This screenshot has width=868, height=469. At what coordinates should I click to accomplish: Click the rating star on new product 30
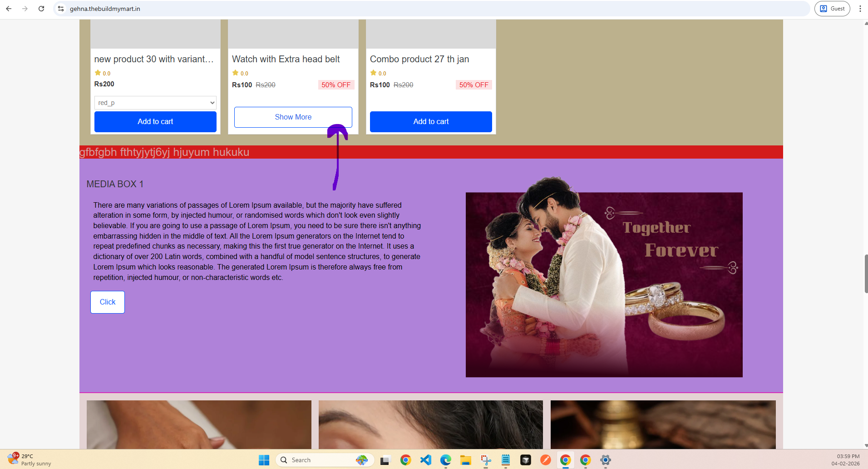pos(98,73)
